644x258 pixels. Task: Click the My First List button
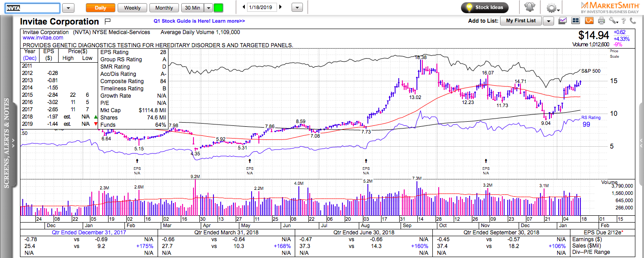click(521, 21)
